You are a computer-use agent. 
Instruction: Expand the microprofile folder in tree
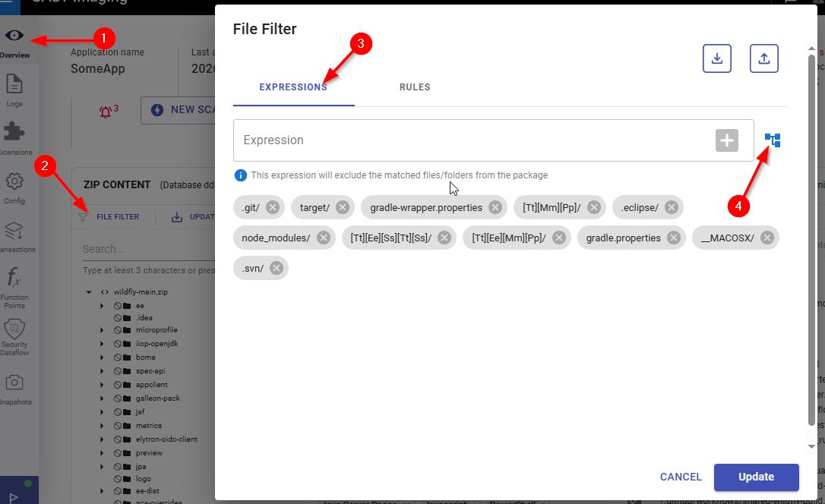point(102,330)
